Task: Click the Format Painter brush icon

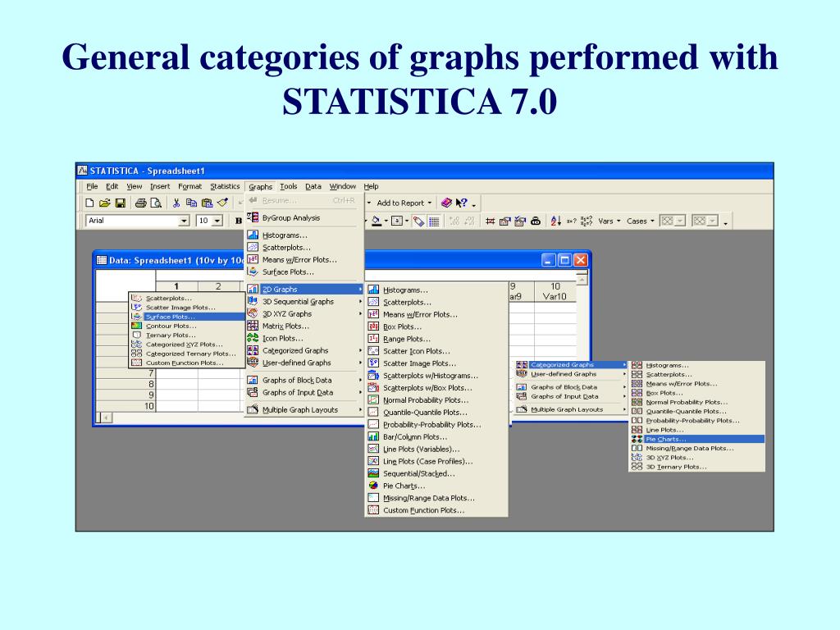Action: 222,203
